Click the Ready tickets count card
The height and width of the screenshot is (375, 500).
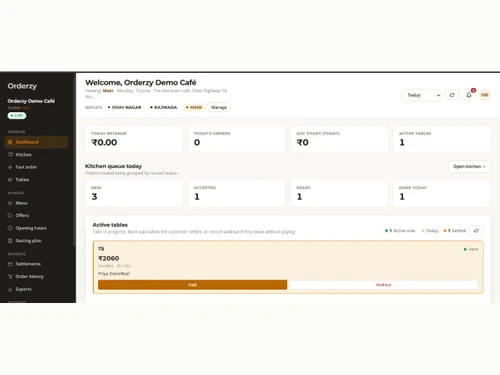click(339, 193)
